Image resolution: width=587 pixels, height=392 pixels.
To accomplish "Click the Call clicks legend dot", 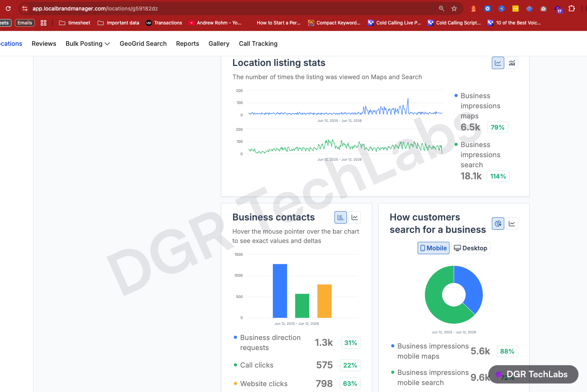I will [235, 365].
